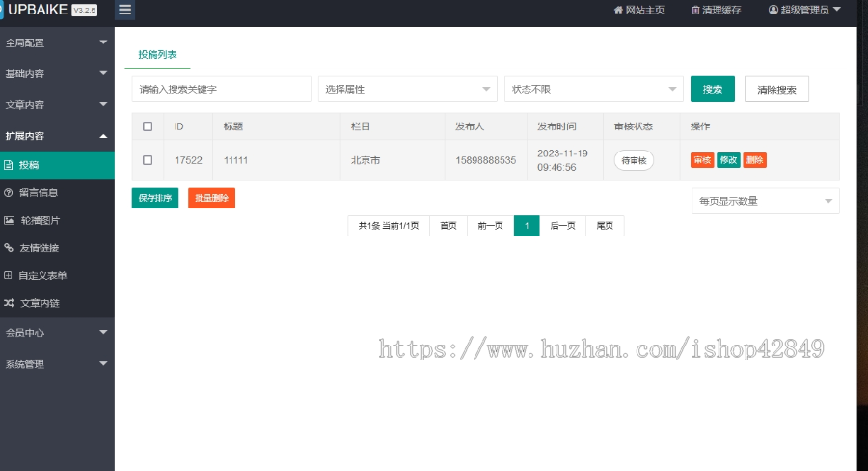Image resolution: width=868 pixels, height=471 pixels.
Task: Open 友情链接 in the sidebar
Action: [57, 248]
